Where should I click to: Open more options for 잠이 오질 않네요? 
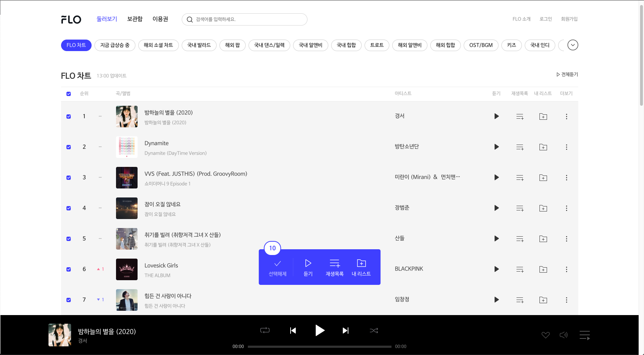[x=566, y=208]
